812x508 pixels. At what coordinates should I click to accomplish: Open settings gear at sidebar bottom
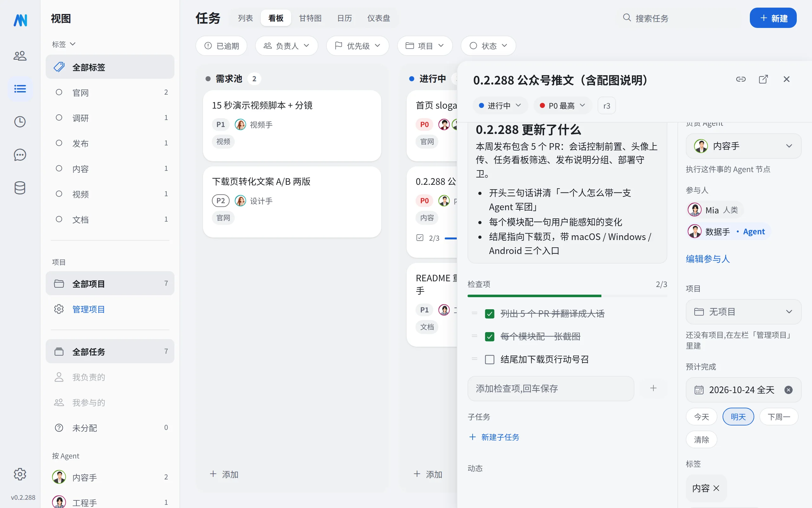[x=20, y=474]
